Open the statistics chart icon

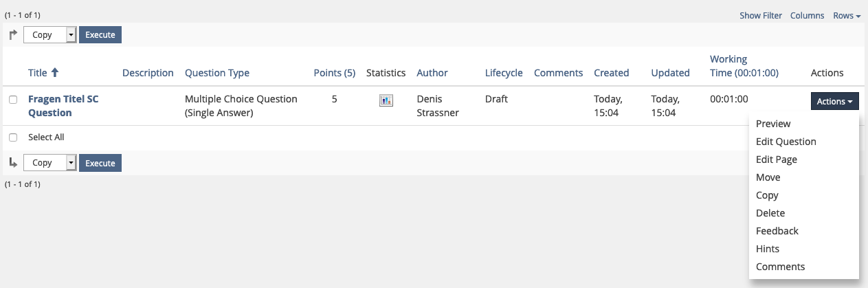[386, 100]
